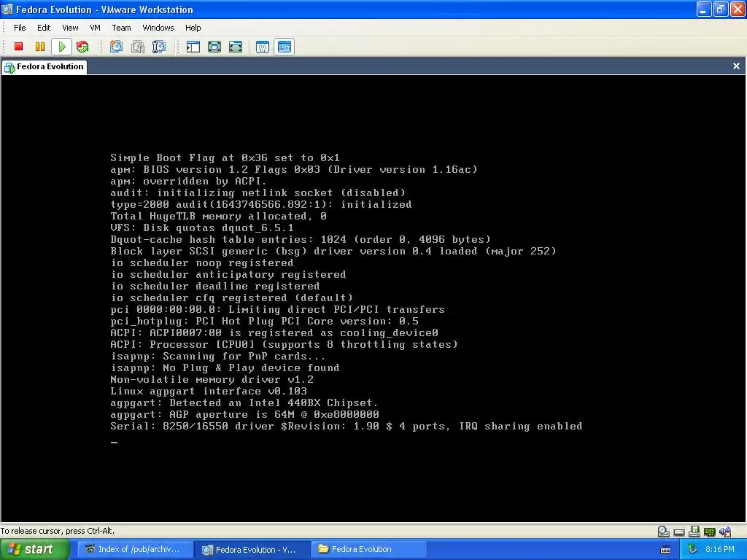The width and height of the screenshot is (747, 560).
Task: Click the Windows Start button
Action: tap(34, 550)
